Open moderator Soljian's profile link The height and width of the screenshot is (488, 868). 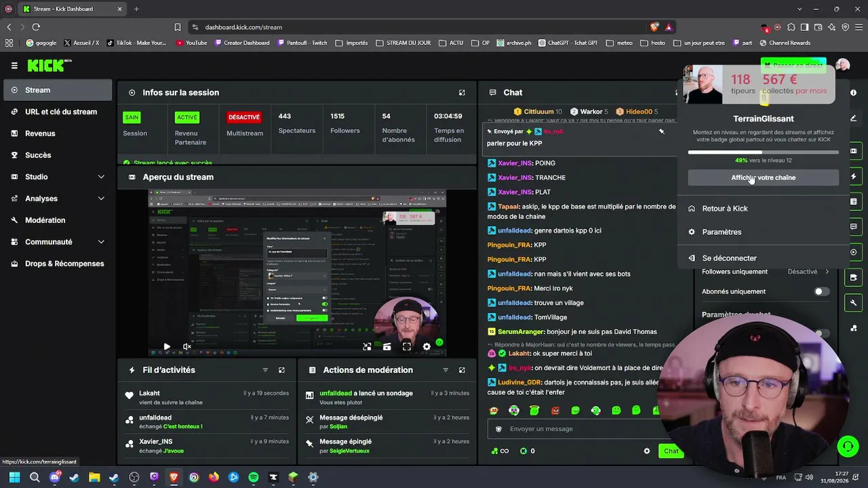click(x=338, y=426)
